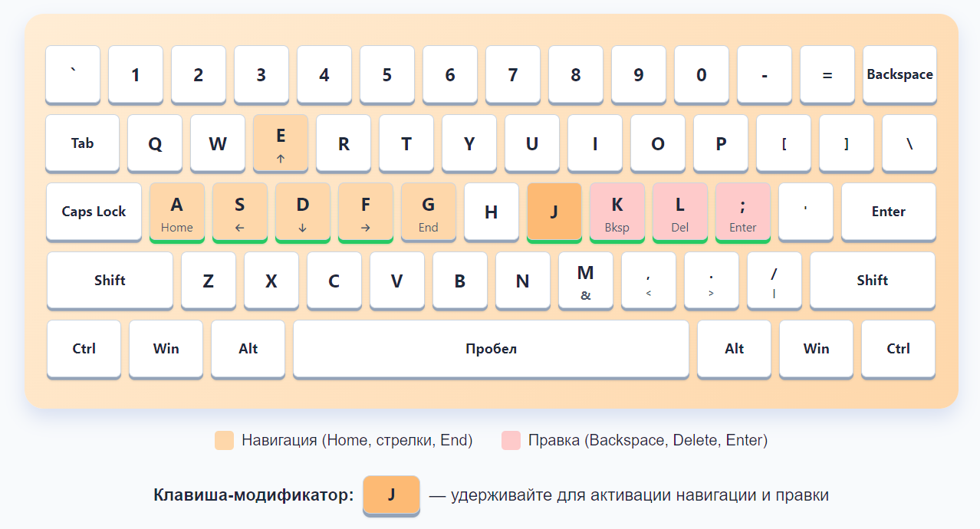Click the J key shown next to Клавиша-модификатор
Image resolution: width=980 pixels, height=529 pixels.
[x=391, y=495]
